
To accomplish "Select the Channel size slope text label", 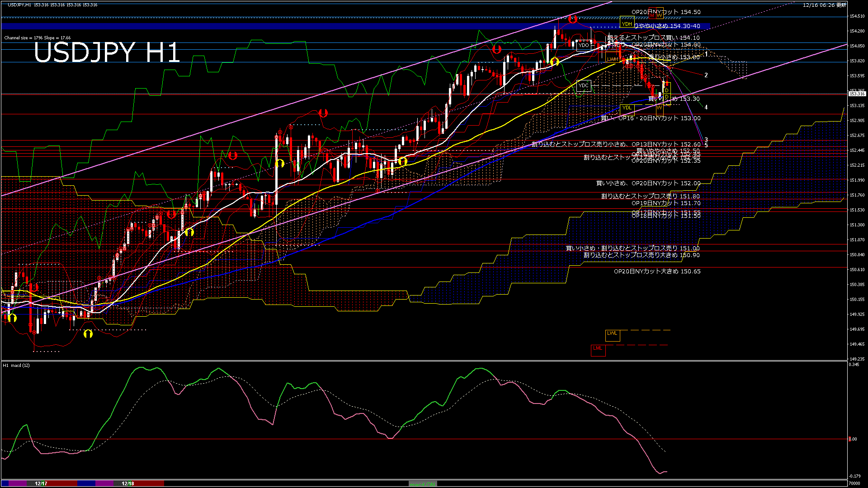I will pyautogui.click(x=37, y=38).
